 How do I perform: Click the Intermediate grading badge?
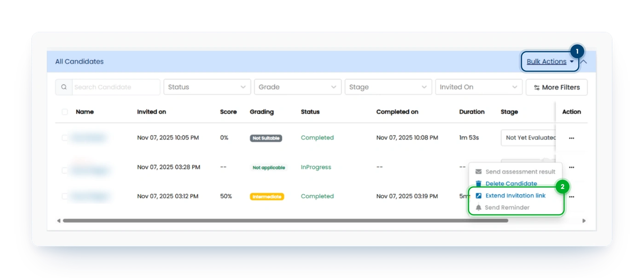[x=267, y=196]
